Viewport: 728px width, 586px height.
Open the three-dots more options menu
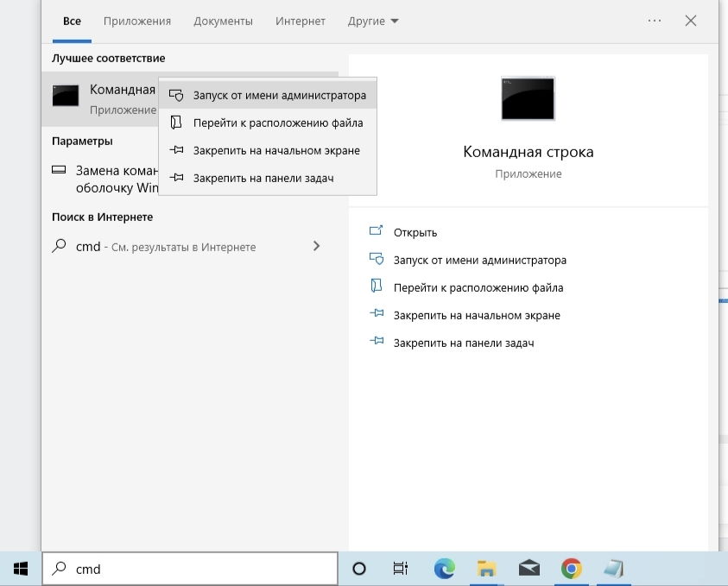click(x=654, y=21)
